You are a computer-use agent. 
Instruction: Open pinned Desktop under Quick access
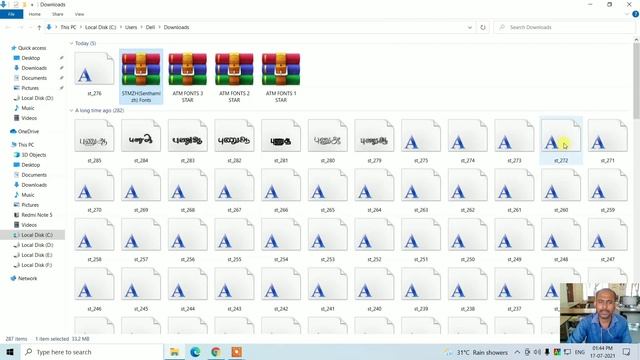[x=31, y=58]
